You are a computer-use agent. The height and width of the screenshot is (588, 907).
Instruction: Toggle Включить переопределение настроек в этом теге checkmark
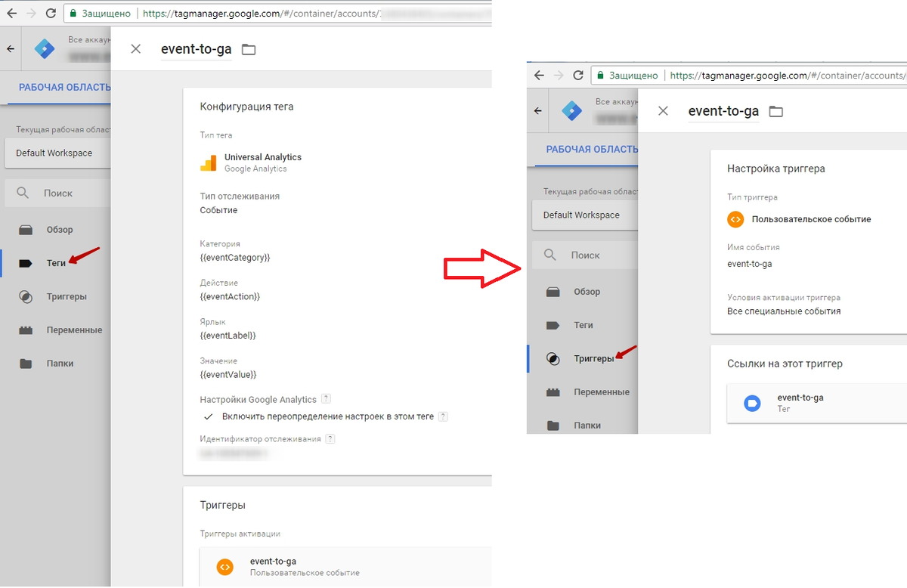[208, 416]
